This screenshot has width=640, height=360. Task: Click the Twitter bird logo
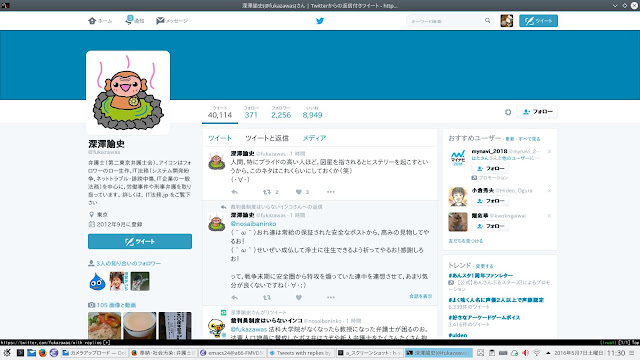coord(320,21)
